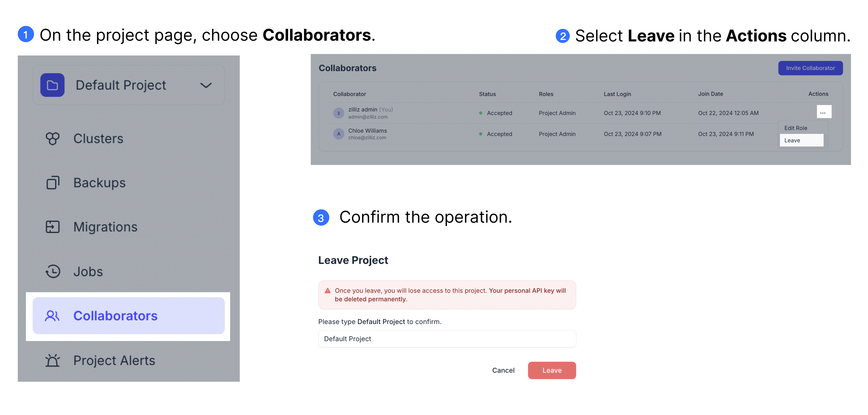Screen dimensions: 868x415
Task: Click the Jobs history icon
Action: click(53, 271)
